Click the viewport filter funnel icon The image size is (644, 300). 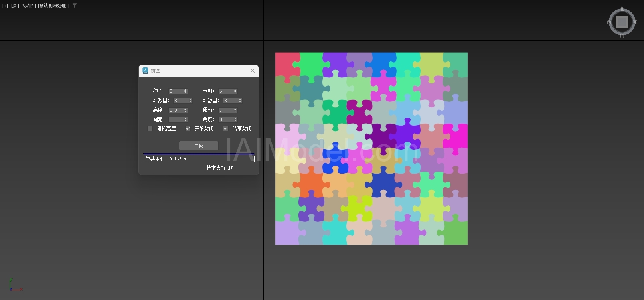click(x=75, y=6)
